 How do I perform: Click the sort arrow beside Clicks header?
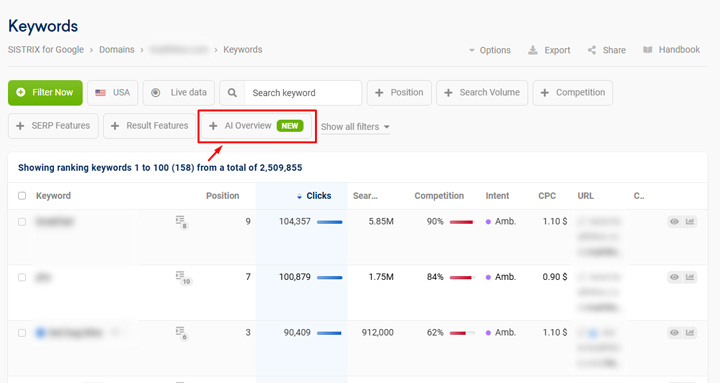tap(299, 196)
